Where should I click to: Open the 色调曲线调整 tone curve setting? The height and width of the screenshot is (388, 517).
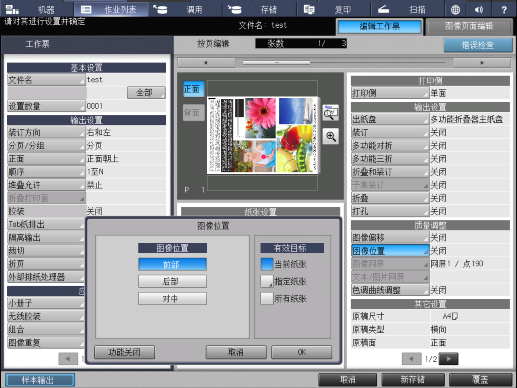[390, 290]
